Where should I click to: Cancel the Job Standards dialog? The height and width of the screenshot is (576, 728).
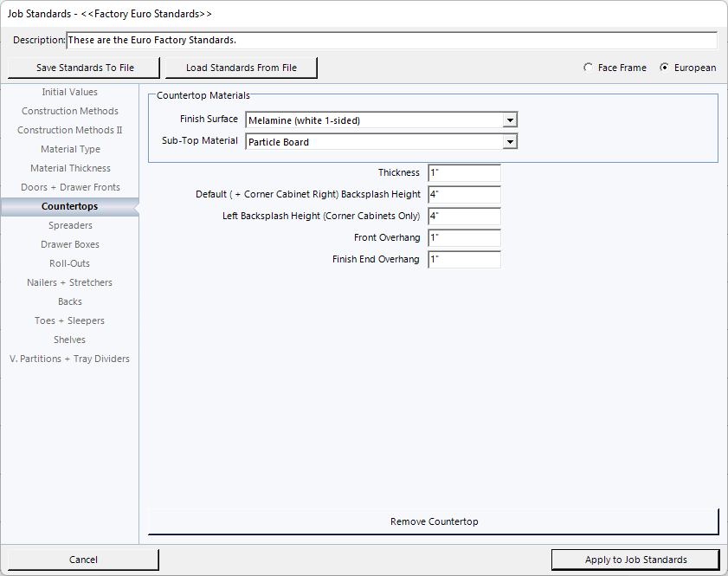coord(83,560)
